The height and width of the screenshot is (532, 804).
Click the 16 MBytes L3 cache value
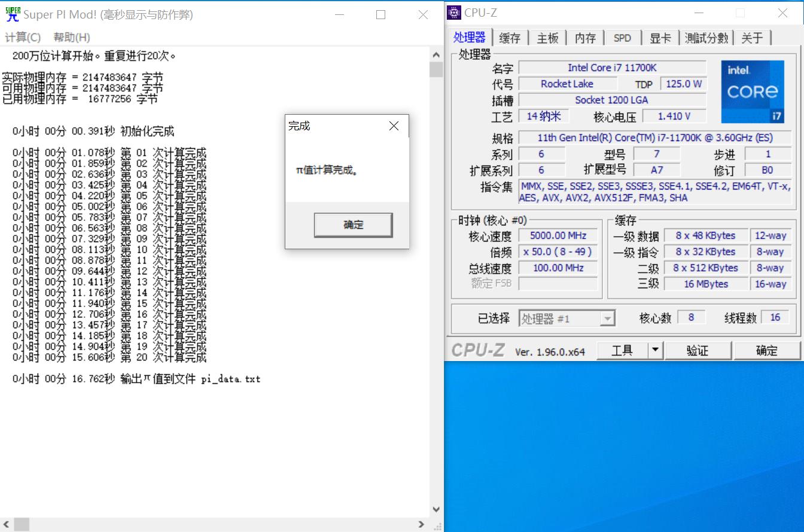(706, 284)
